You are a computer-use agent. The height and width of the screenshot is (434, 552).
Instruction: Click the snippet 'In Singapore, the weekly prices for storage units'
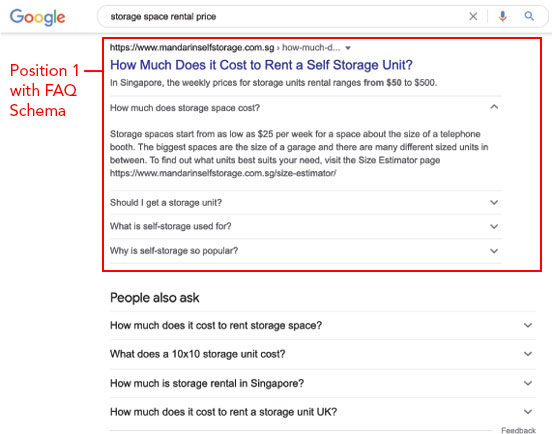click(273, 83)
